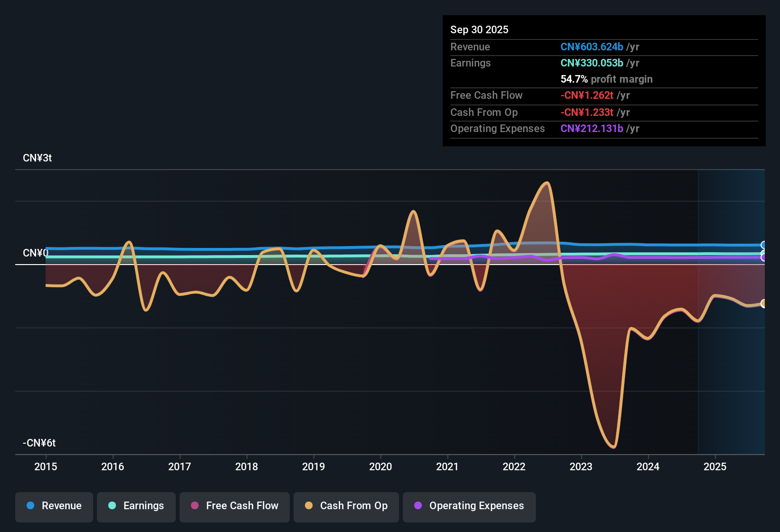Select the 2015 axis label
Image resolution: width=780 pixels, height=532 pixels.
coord(46,467)
